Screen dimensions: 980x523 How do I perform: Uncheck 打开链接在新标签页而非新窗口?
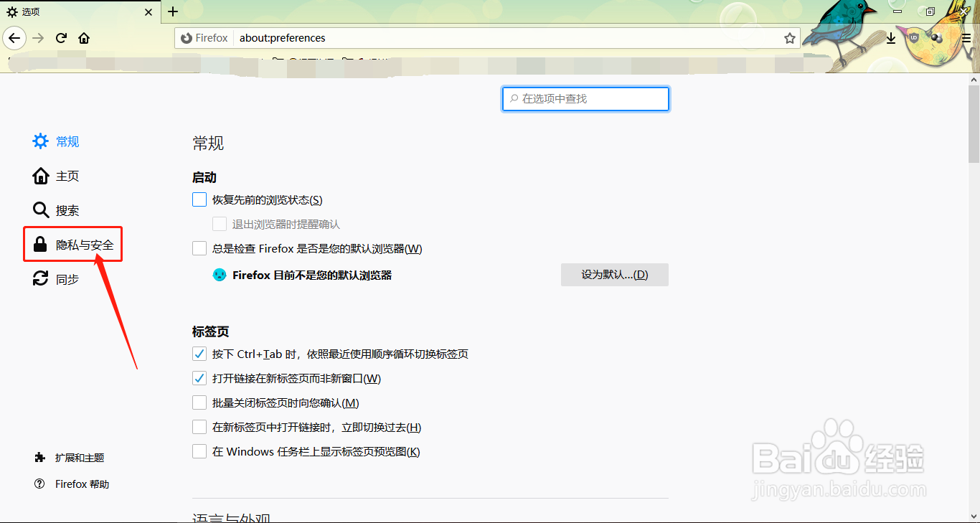[x=199, y=378]
